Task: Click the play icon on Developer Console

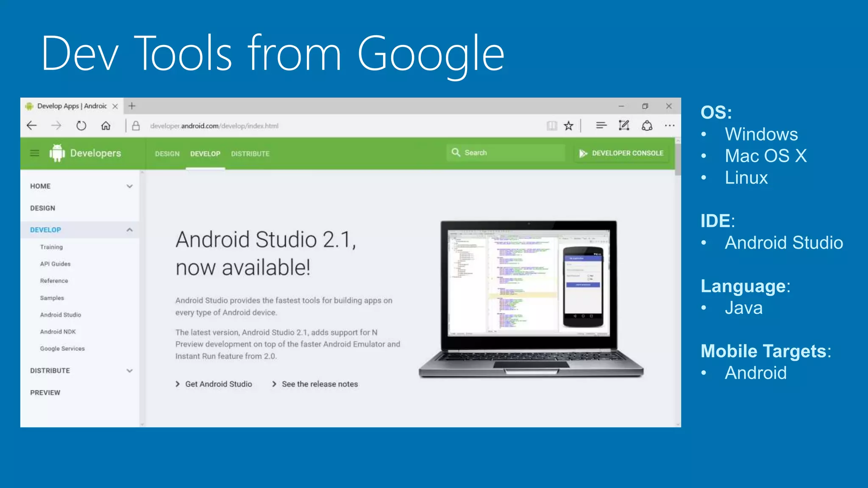Action: (x=583, y=153)
